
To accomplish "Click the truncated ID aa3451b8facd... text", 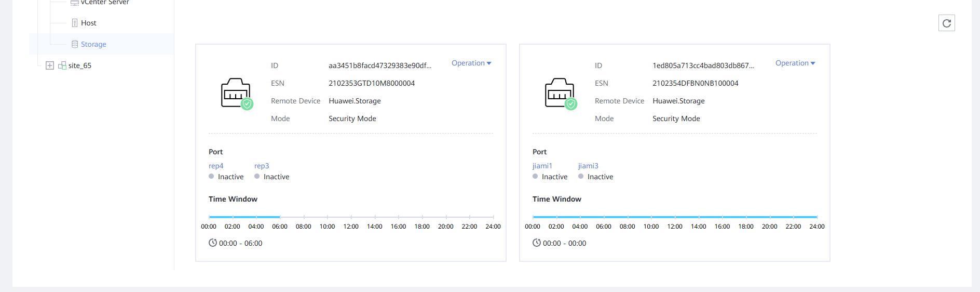I will tap(379, 65).
